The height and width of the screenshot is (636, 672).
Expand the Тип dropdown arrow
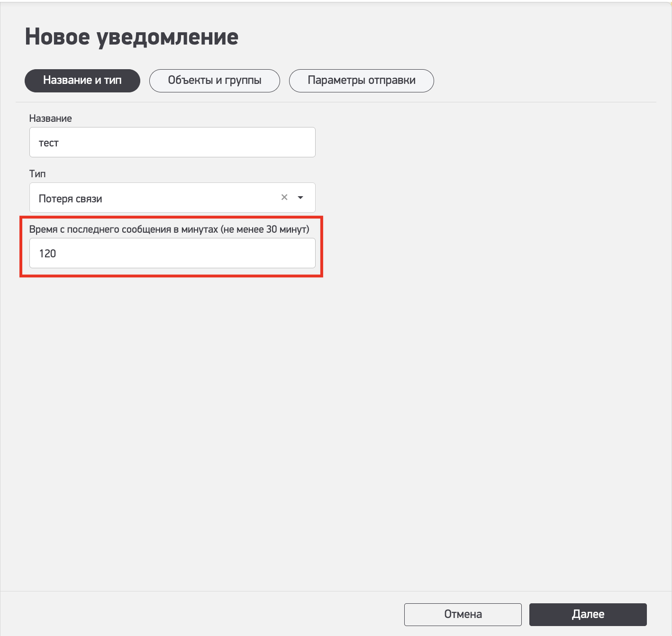[x=300, y=198]
